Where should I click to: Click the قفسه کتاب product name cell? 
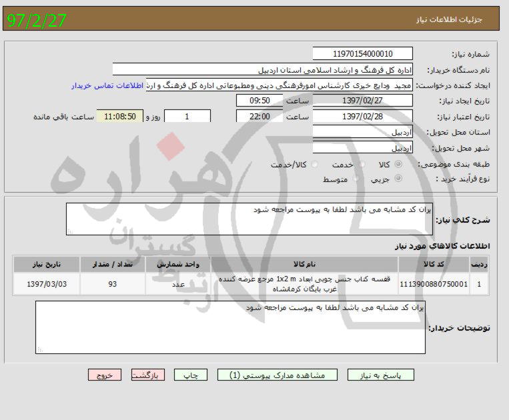304,284
